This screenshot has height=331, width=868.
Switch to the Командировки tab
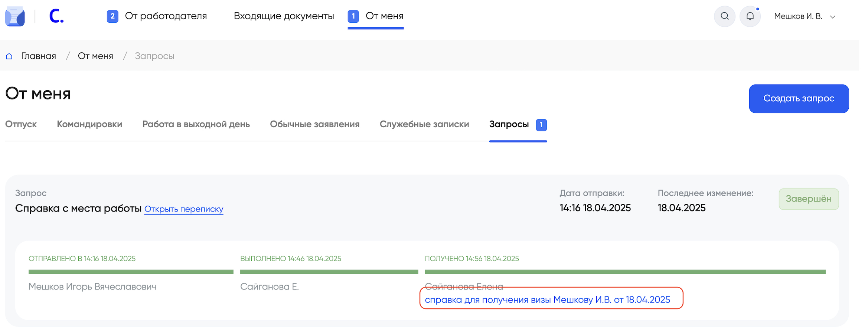click(89, 124)
